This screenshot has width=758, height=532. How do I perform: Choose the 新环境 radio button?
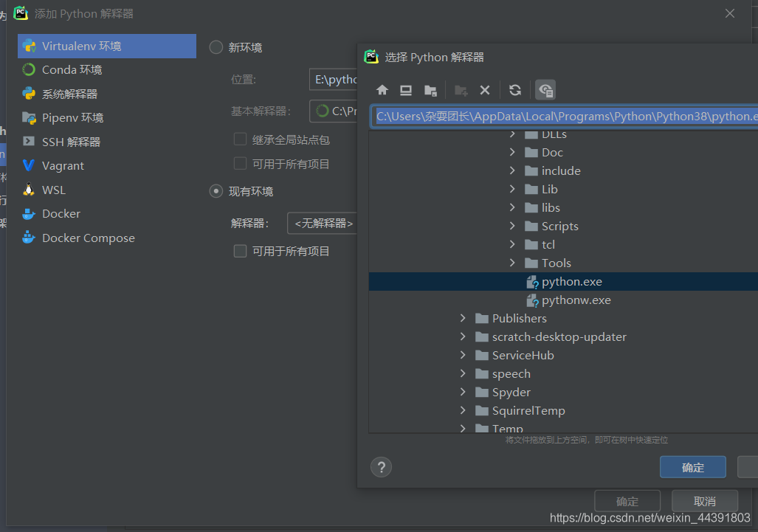[216, 47]
